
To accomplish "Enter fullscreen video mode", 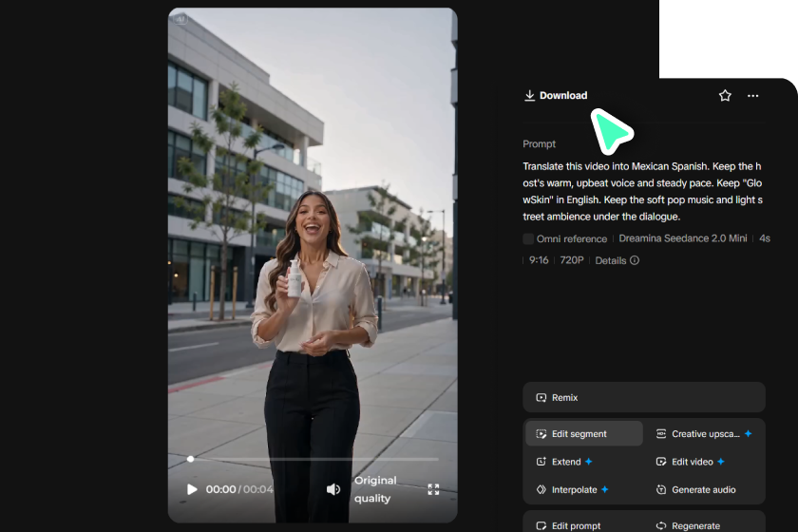I will [433, 489].
